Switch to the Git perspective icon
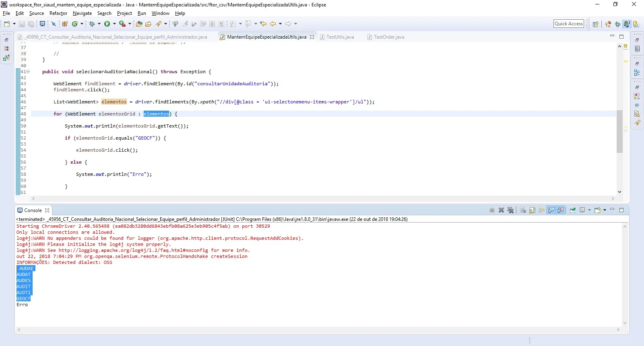The width and height of the screenshot is (644, 346). pos(636,24)
